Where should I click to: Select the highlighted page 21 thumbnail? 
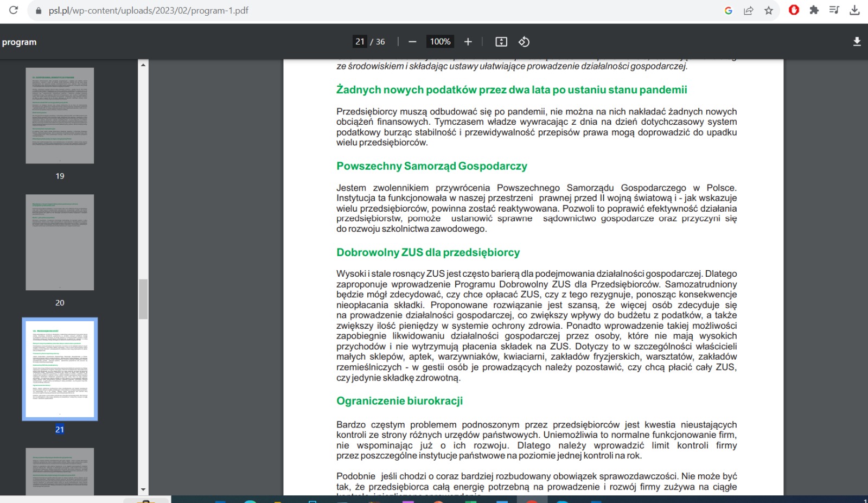60,369
